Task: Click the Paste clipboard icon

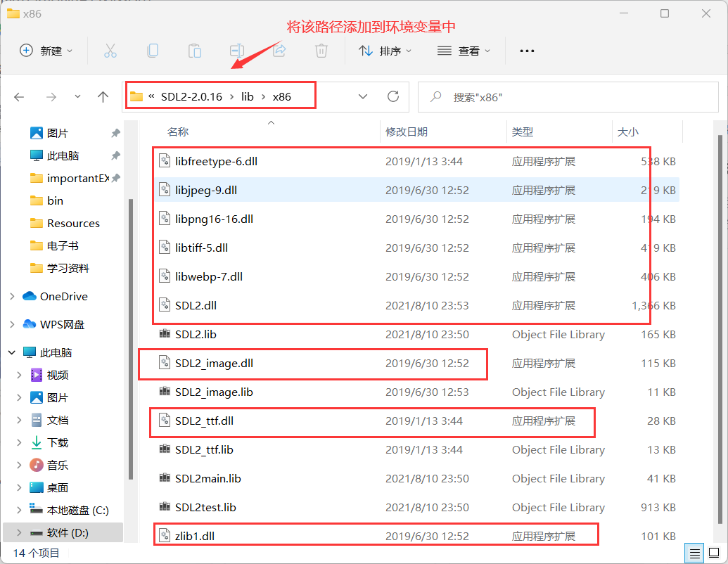Action: point(195,51)
